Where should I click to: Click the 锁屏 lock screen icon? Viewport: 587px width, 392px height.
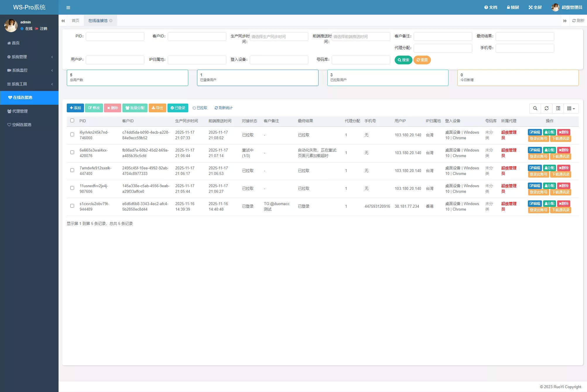coord(513,7)
